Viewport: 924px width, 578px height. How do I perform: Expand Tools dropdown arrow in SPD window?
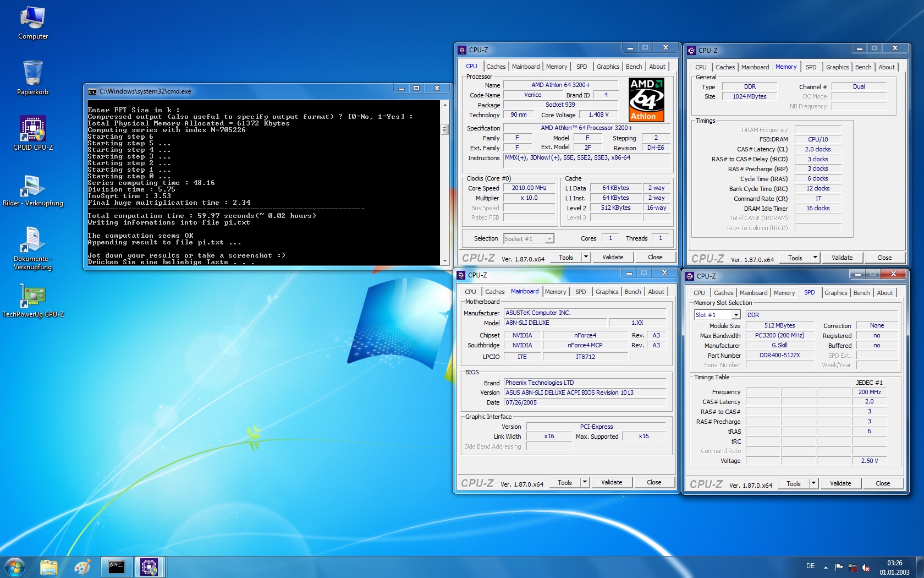tap(813, 483)
